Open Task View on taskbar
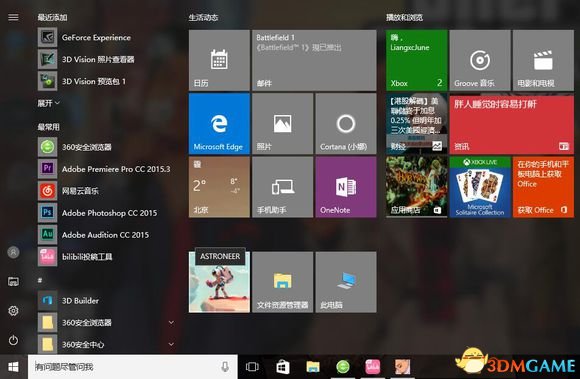This screenshot has width=580, height=379. tap(252, 367)
